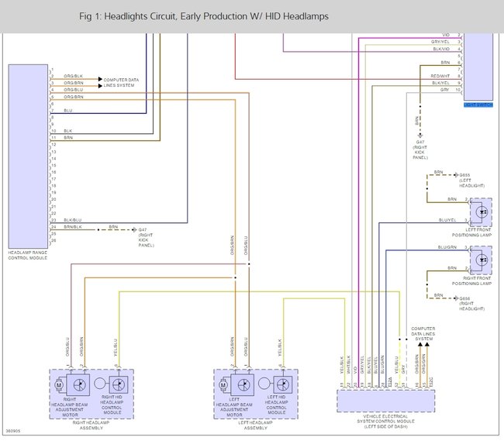Click the G655 left headlight ground arrow

(456, 175)
